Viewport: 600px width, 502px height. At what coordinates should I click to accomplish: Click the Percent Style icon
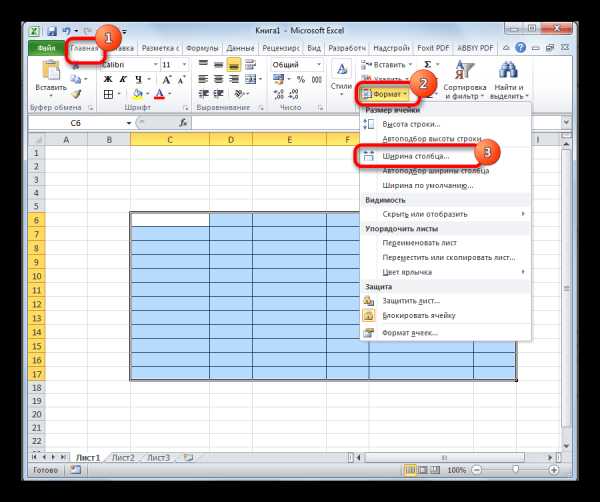tap(301, 80)
